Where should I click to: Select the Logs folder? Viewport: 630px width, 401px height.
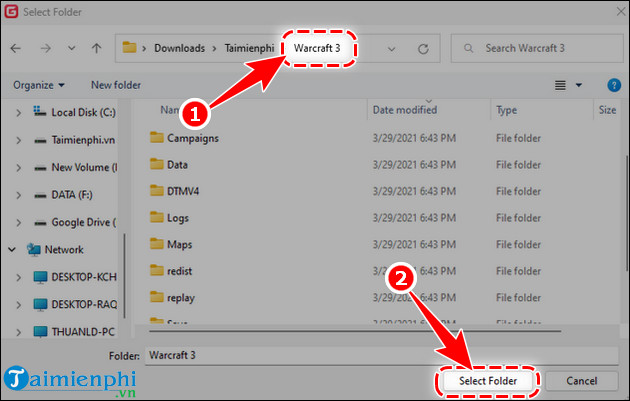pos(178,218)
